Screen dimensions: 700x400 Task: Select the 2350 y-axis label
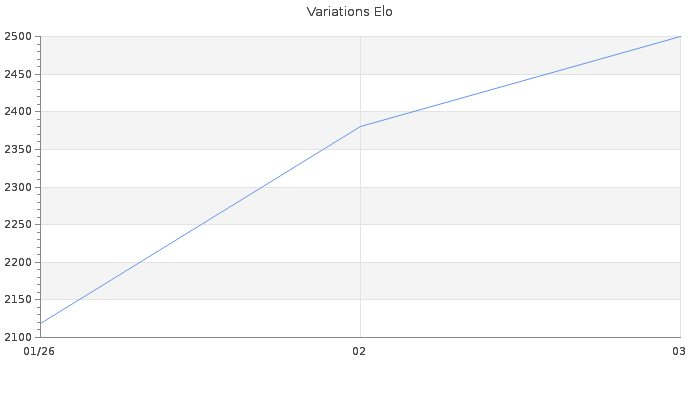point(17,150)
